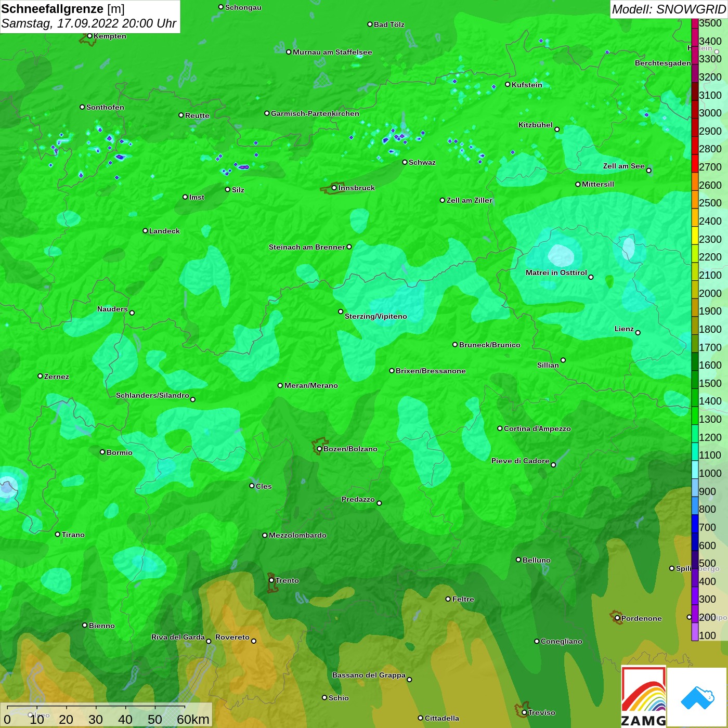The width and height of the screenshot is (728, 728).
Task: Select the Pieve di Cadore label
Action: point(520,461)
